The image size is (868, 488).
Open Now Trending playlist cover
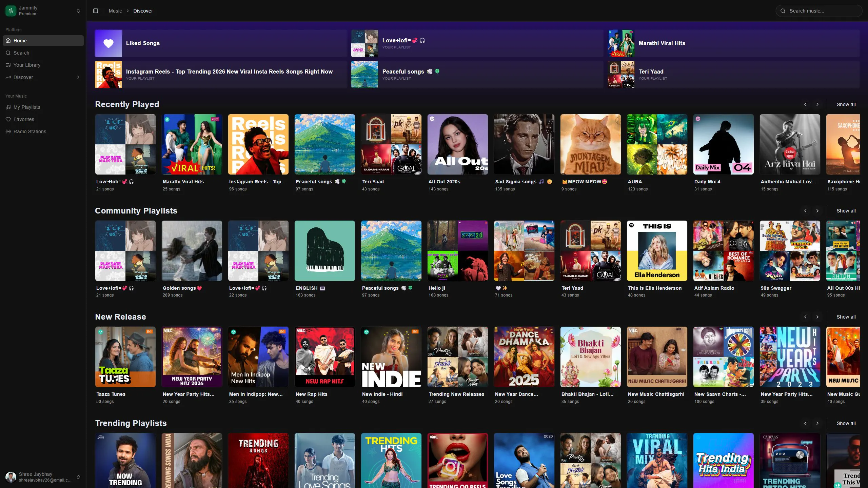(x=125, y=461)
